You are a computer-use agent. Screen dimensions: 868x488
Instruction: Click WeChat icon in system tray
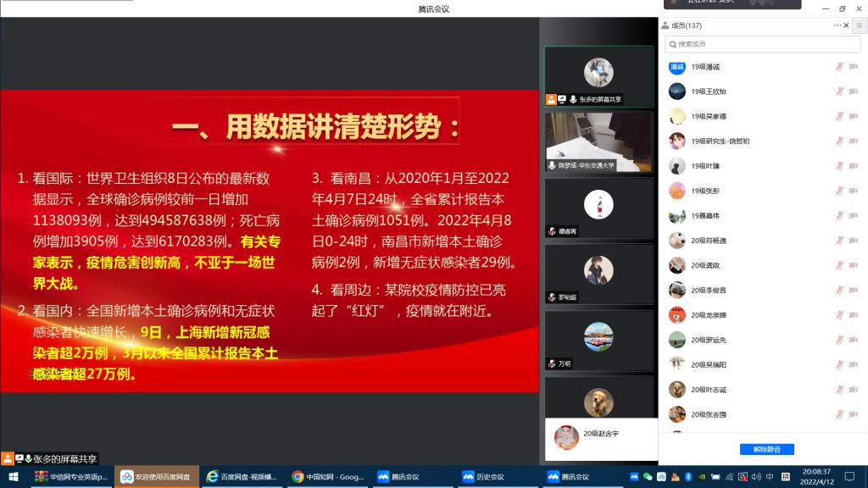point(648,476)
